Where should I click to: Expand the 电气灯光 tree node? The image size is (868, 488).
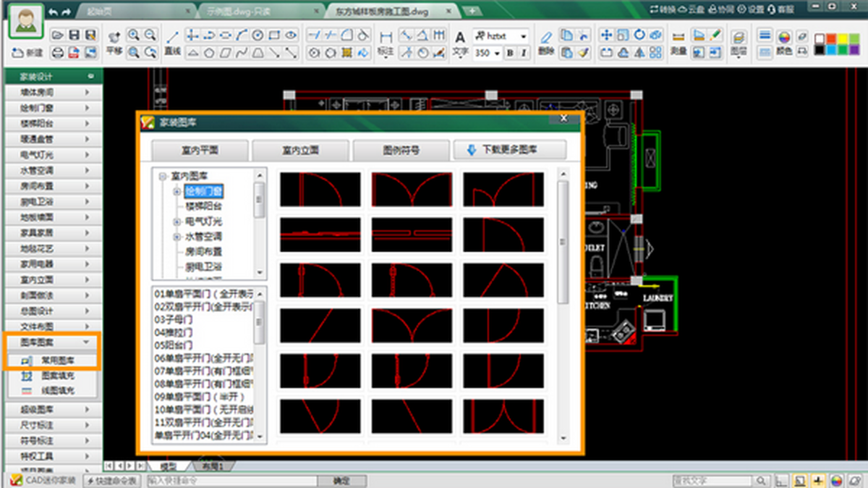pos(177,222)
